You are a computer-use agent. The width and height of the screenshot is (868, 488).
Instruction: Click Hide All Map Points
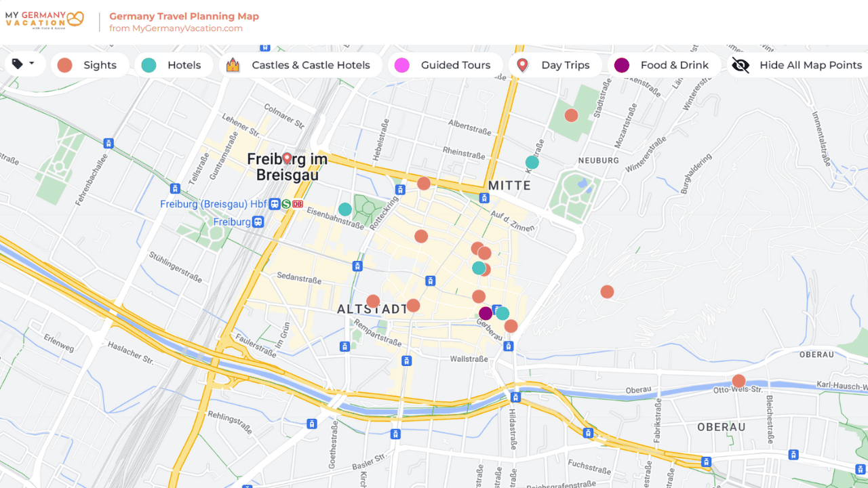[x=797, y=65]
